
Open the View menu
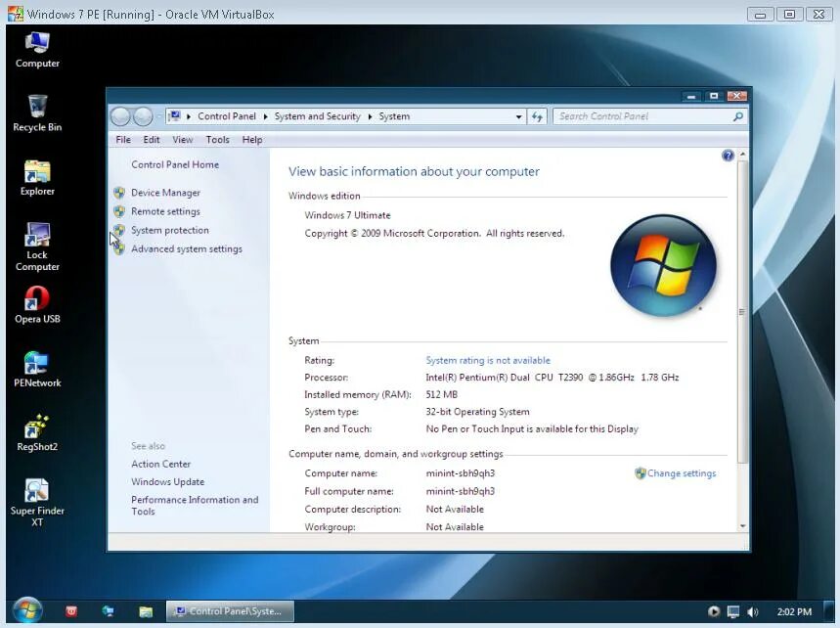point(183,139)
